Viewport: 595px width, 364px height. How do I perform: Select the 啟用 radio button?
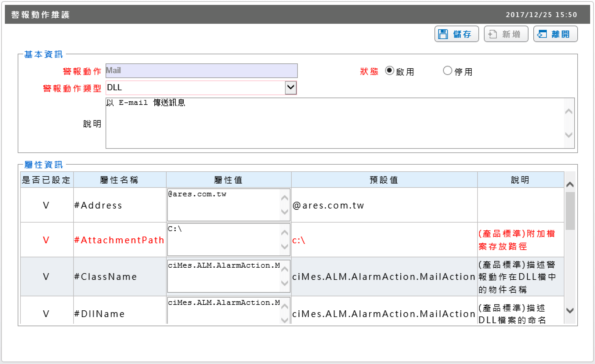pos(389,71)
